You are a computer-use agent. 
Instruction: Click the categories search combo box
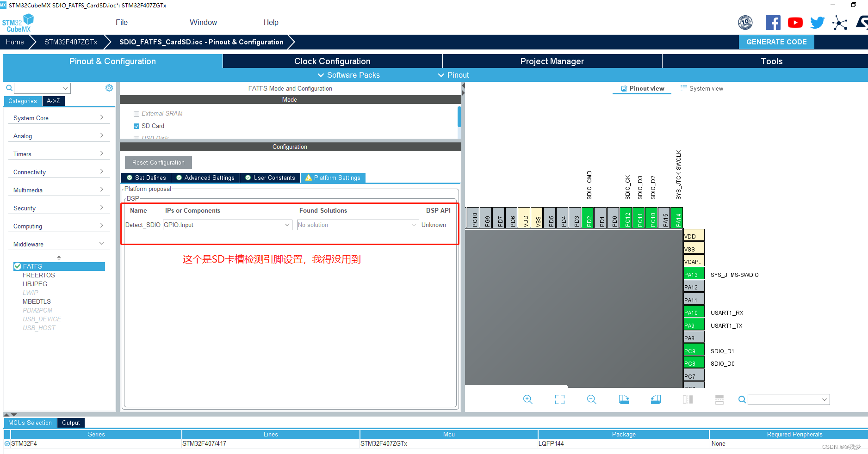42,88
